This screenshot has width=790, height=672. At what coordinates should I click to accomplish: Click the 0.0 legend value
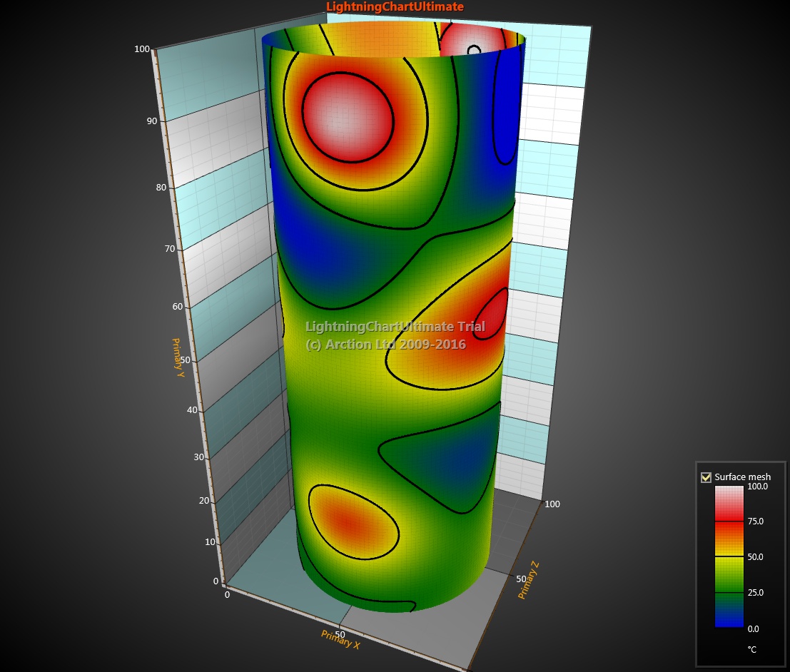753,629
